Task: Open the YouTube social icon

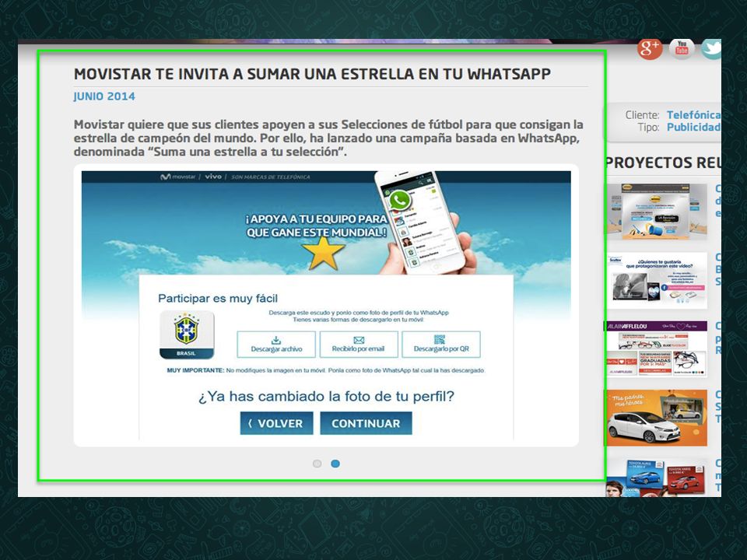Action: pyautogui.click(x=682, y=48)
